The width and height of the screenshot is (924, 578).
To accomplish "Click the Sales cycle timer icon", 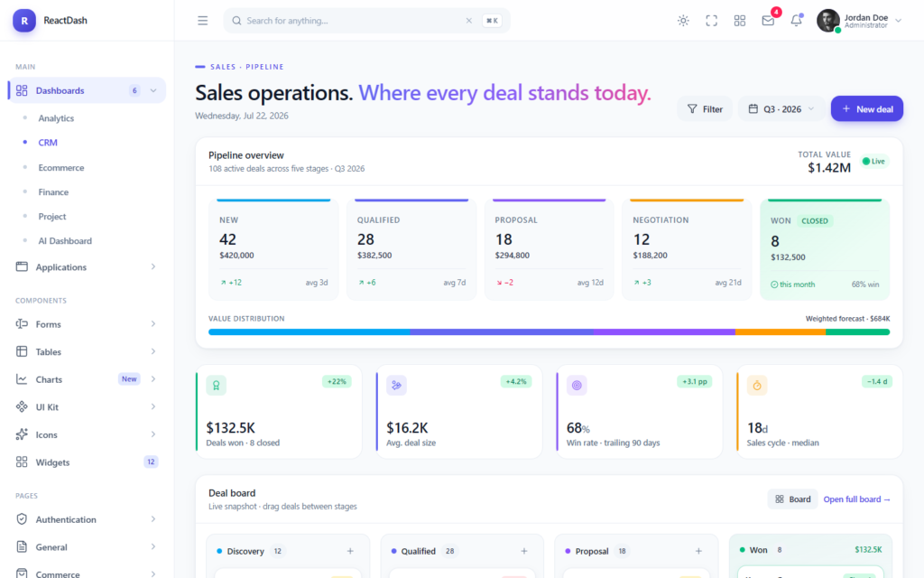I will 757,385.
